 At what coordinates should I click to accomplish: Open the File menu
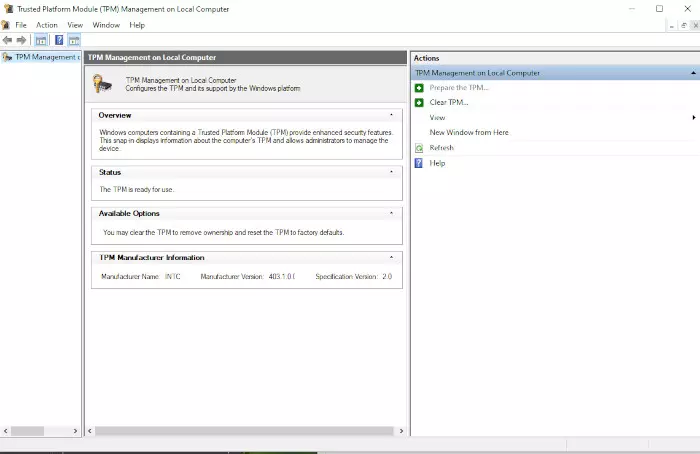tap(21, 25)
